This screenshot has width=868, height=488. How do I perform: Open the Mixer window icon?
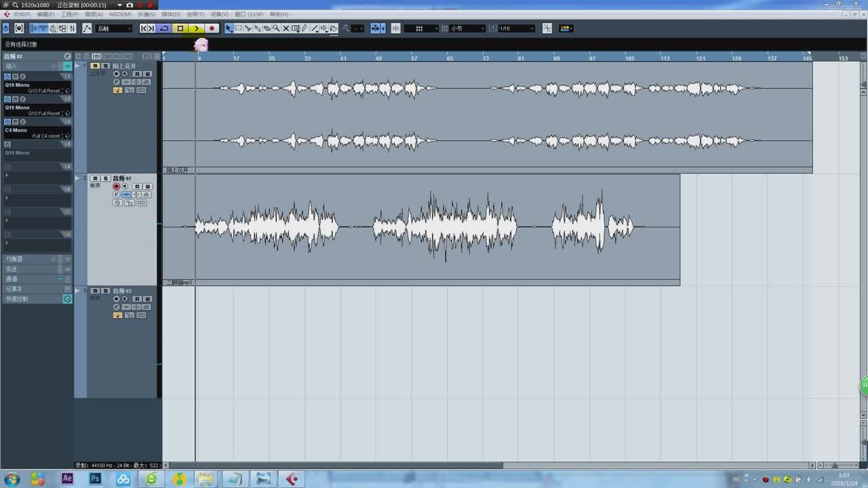pyautogui.click(x=72, y=28)
